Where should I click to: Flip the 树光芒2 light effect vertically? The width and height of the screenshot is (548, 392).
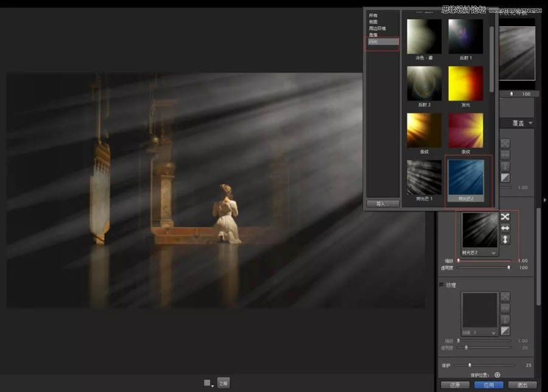[505, 240]
